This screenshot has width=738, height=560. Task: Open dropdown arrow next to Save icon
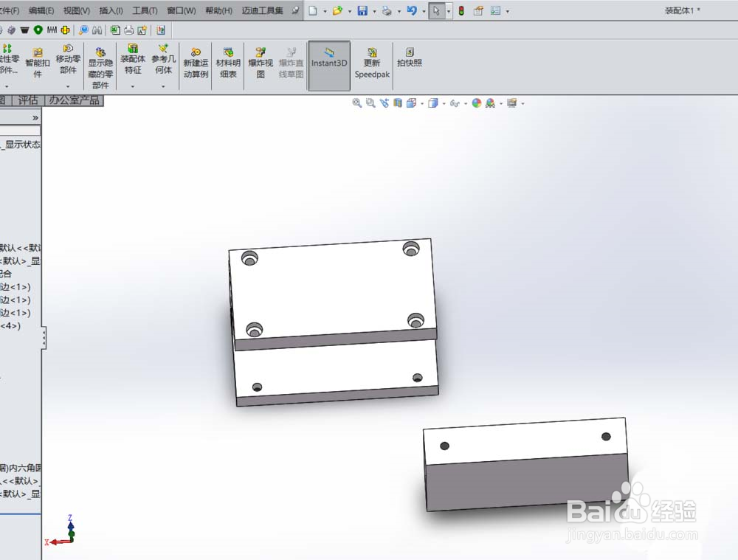[x=374, y=11]
